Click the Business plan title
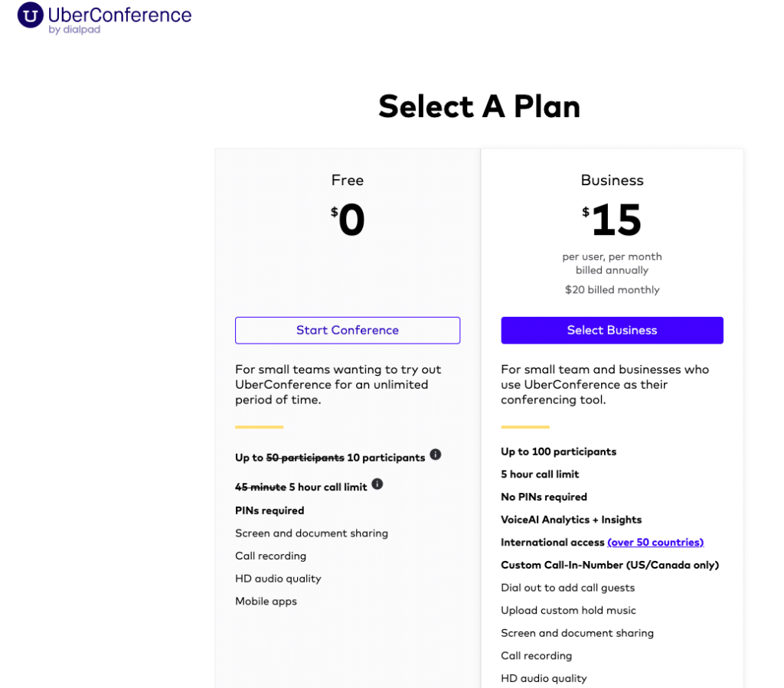784x688 pixels. (x=612, y=180)
